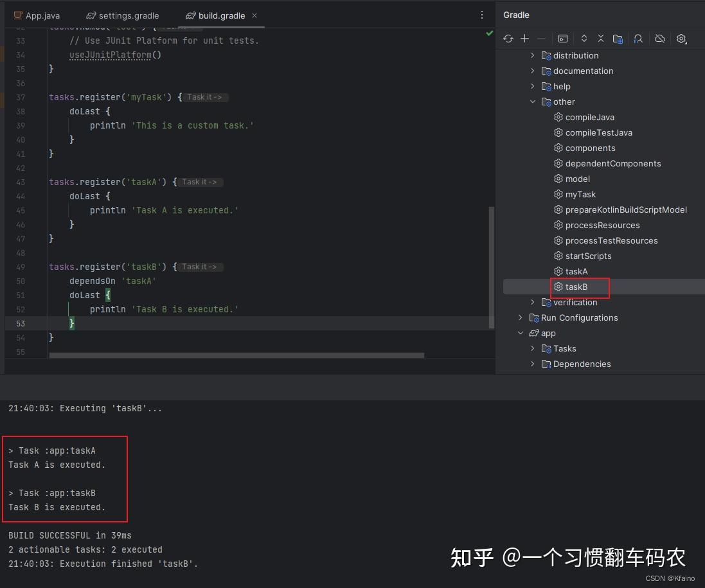Run the taskB Gradle task
705x588 pixels.
577,287
